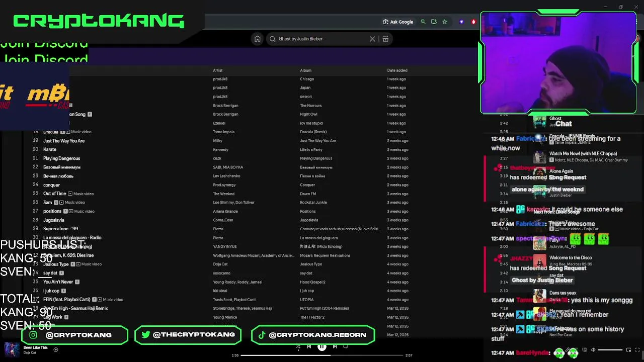
Task: Open artist link 'The Weeknd'
Action: [224, 194]
